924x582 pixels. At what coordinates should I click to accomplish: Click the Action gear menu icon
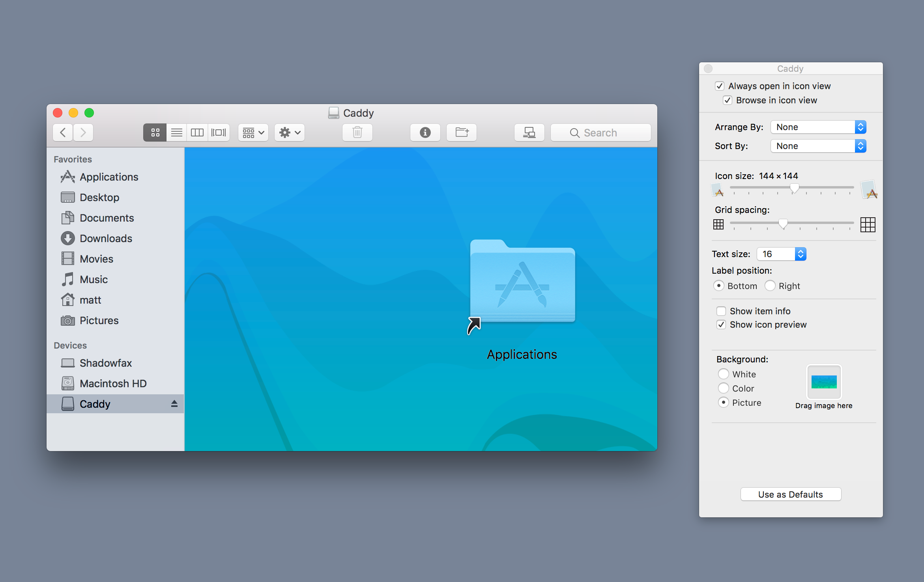click(x=285, y=132)
